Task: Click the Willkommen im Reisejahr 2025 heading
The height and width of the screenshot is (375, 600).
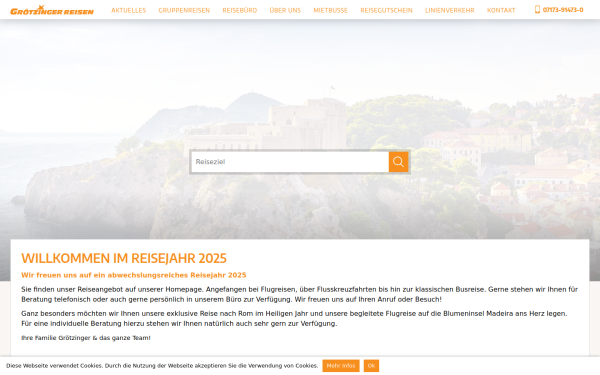Action: 124,258
